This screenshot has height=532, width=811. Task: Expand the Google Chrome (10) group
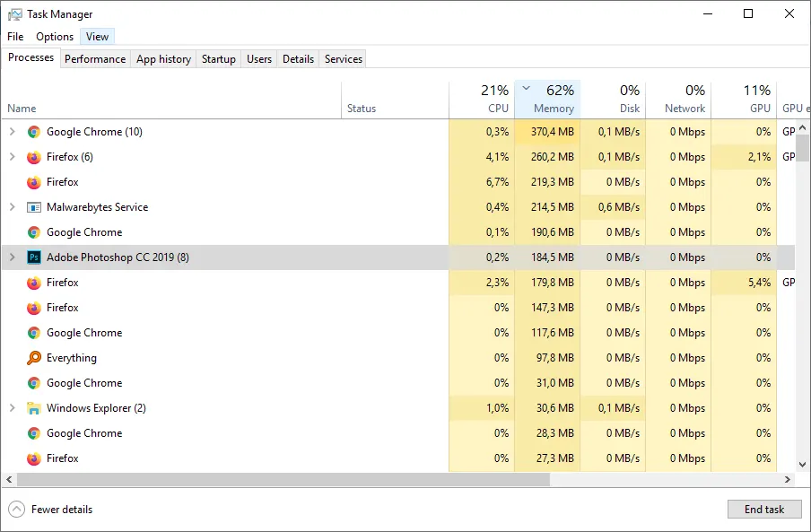tap(13, 132)
